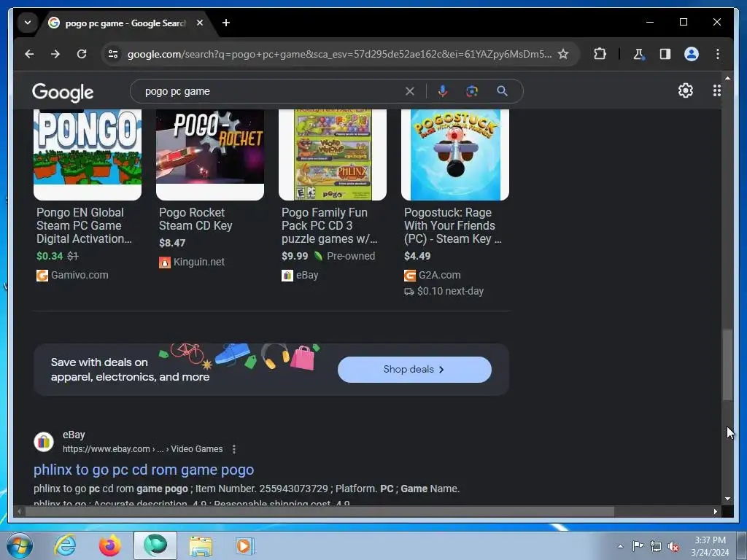Open a new tab with plus button
The image size is (747, 560).
226,23
